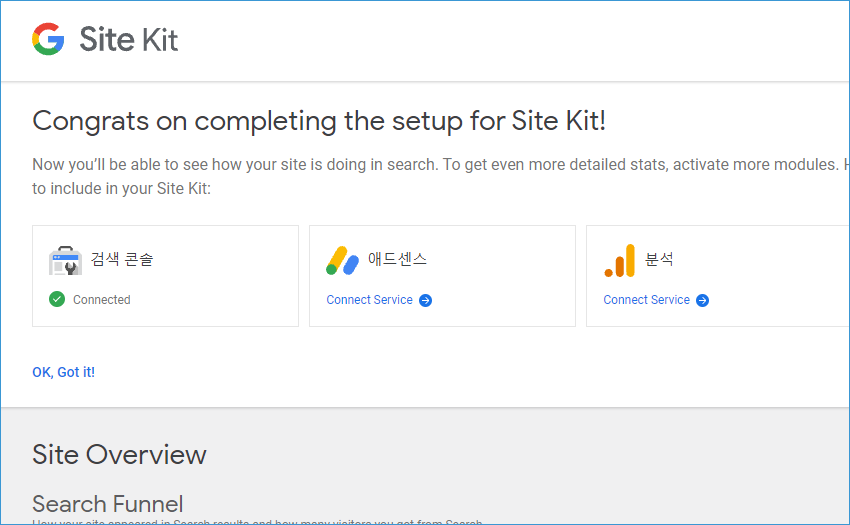Click the Search Console toolbox icon
The width and height of the screenshot is (850, 525).
(x=65, y=261)
